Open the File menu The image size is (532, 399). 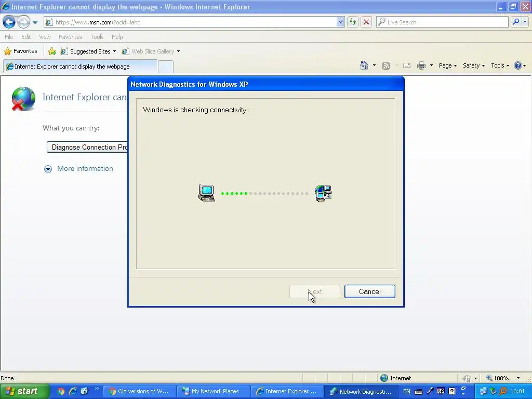pyautogui.click(x=9, y=37)
